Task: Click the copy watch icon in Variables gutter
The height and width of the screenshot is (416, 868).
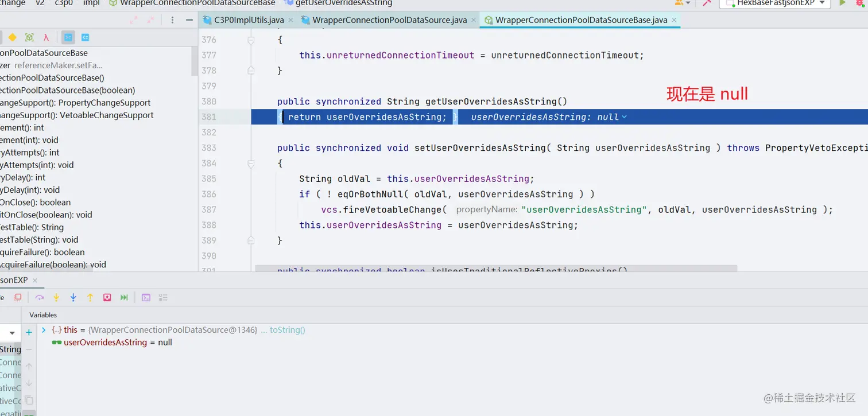Action: tap(29, 400)
